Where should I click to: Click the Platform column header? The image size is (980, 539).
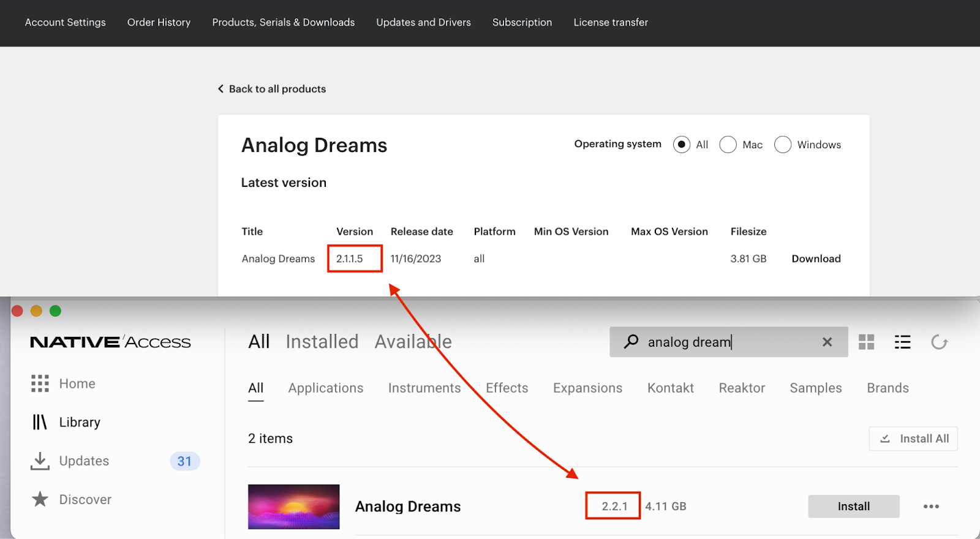pos(494,232)
